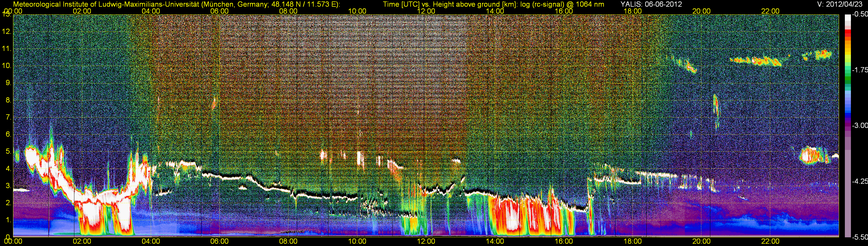Click the 14:00 label on the bottom time axis

tap(495, 241)
